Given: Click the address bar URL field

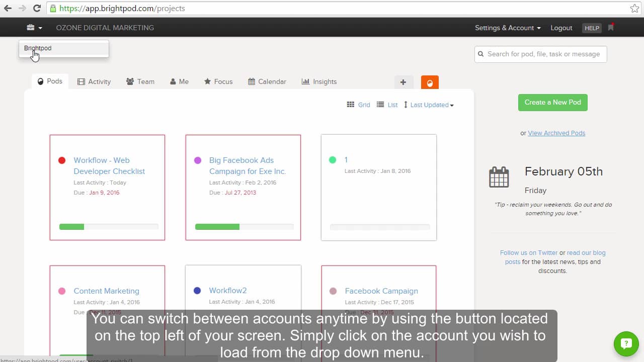Looking at the screenshot, I should (344, 9).
